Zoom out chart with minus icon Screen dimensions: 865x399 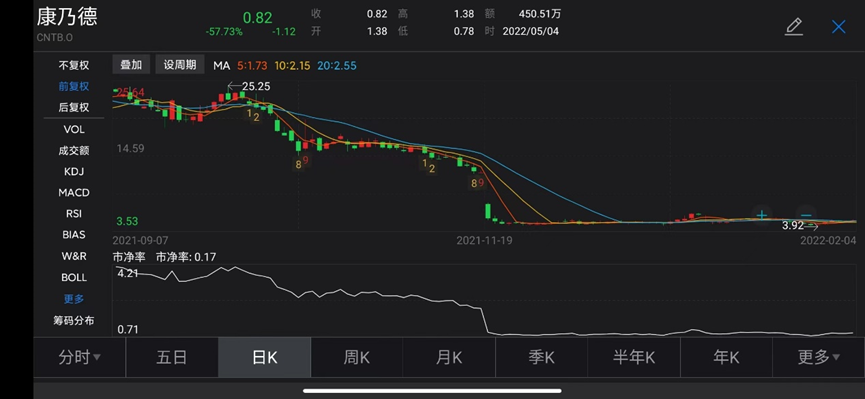coord(806,215)
